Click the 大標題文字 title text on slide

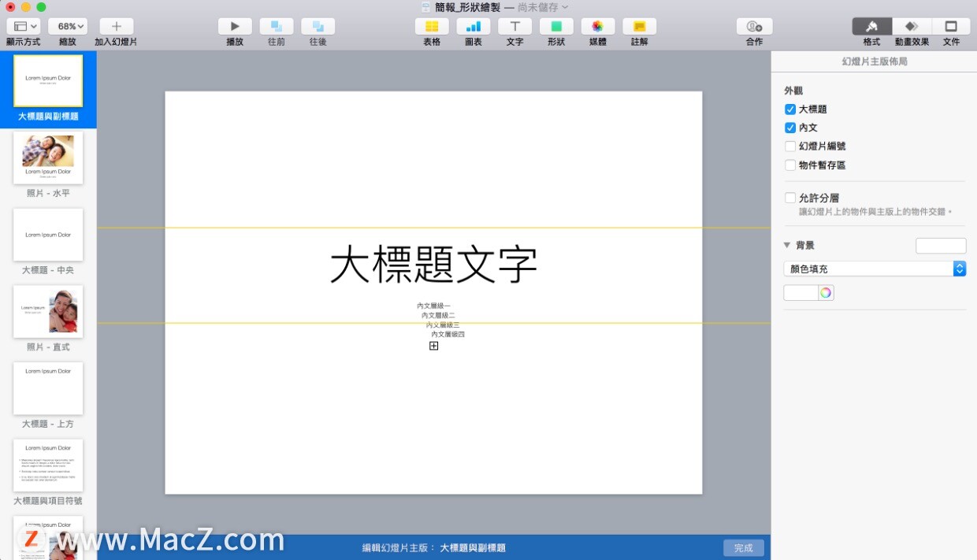pos(433,265)
